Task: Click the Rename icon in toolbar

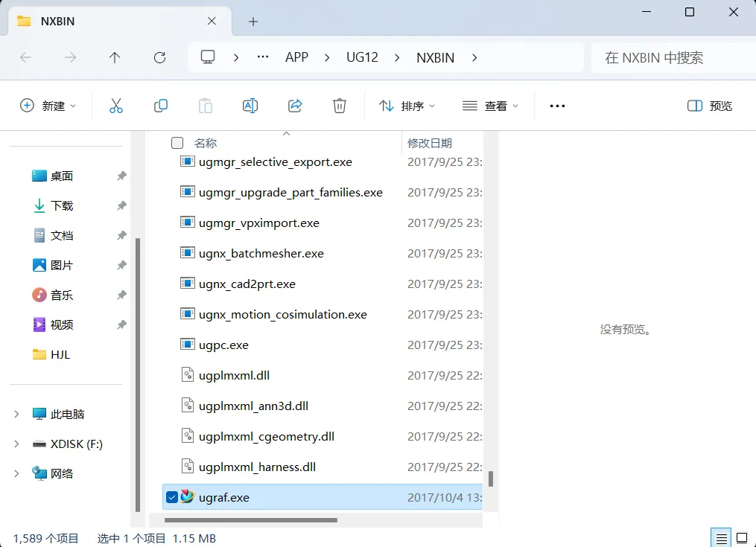Action: pos(250,106)
